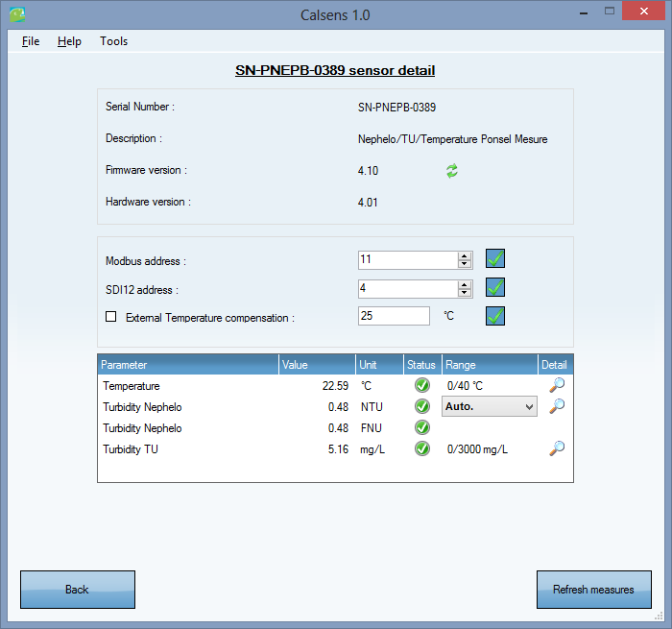Focus the SDI12 address field
This screenshot has height=629, width=672.
pos(408,288)
